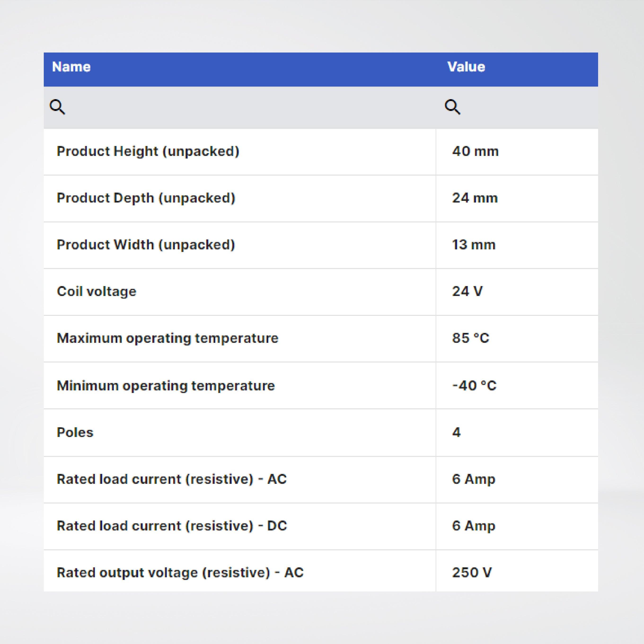Viewport: 644px width, 644px height.
Task: Select 'Rated load current (resistive) - AC'
Action: coord(240,480)
